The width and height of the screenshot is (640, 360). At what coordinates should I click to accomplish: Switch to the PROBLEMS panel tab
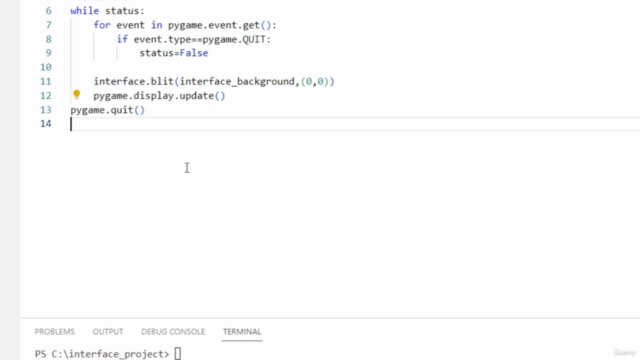(55, 331)
